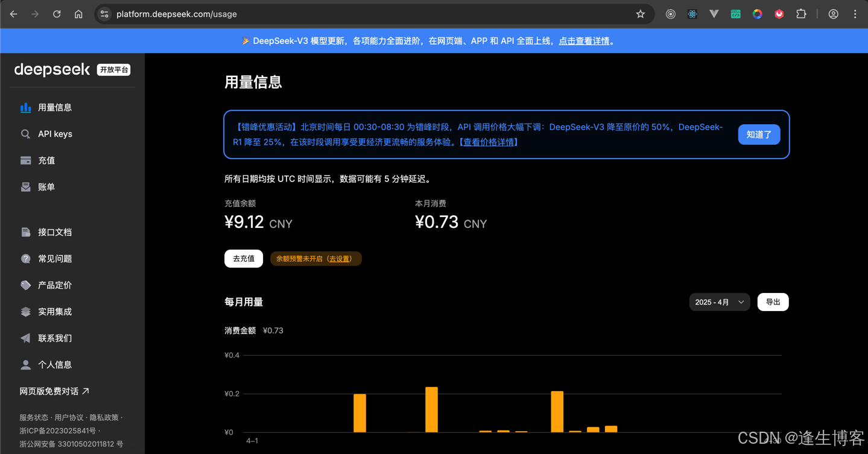This screenshot has height=454, width=868.
Task: Click the key icon beside API keys
Action: pos(25,134)
